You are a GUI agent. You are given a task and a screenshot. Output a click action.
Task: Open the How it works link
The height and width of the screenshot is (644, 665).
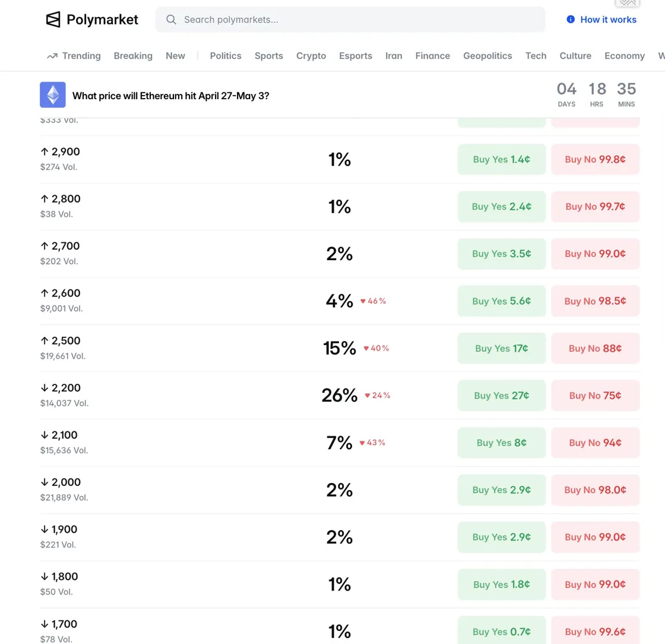tap(608, 20)
